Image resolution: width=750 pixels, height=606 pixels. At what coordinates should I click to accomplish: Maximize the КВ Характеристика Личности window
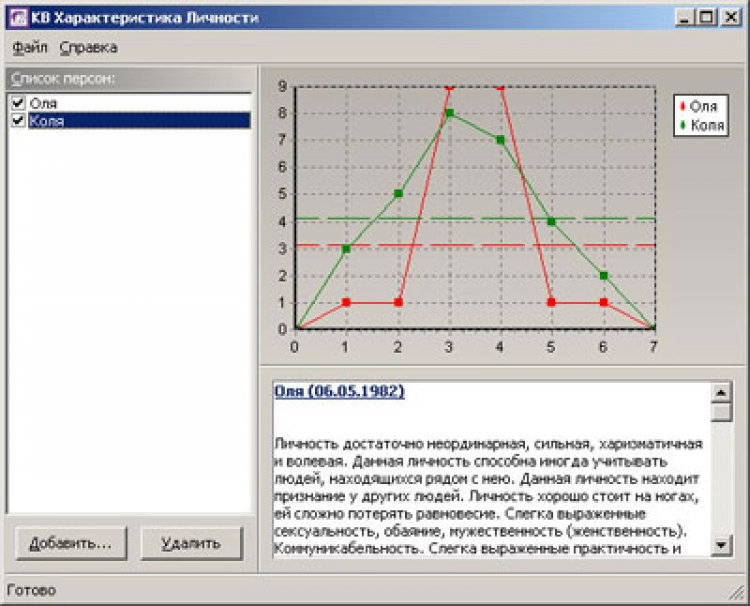(x=707, y=18)
